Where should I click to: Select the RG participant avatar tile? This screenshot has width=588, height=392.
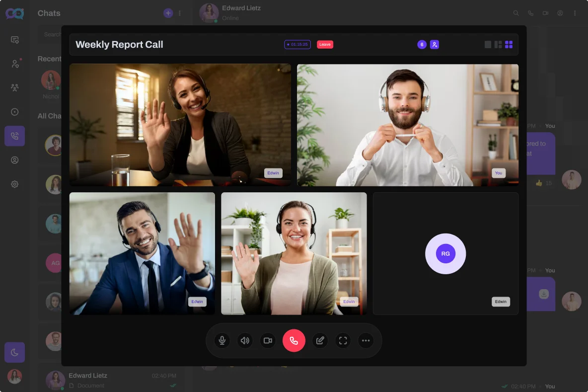point(445,254)
